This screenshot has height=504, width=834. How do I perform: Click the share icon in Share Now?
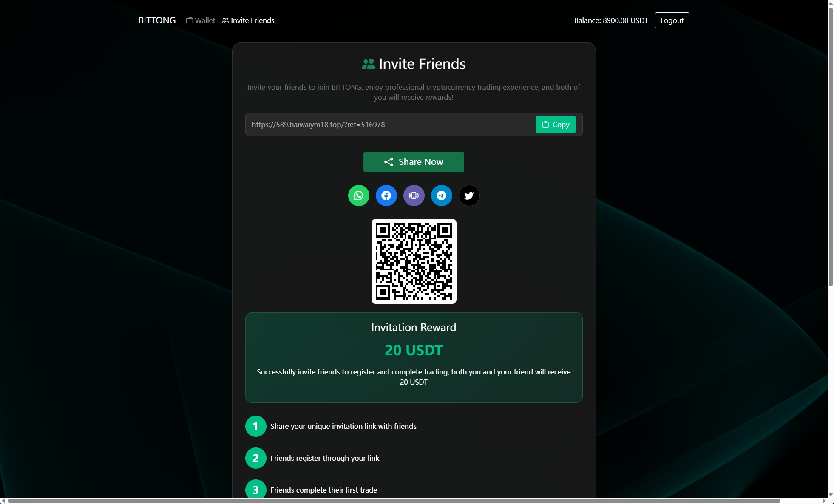389,162
